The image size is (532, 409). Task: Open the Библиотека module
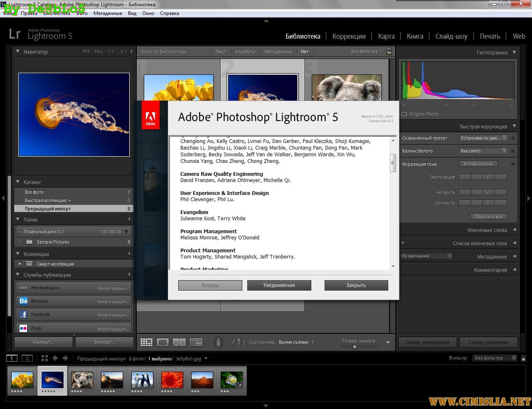(303, 36)
